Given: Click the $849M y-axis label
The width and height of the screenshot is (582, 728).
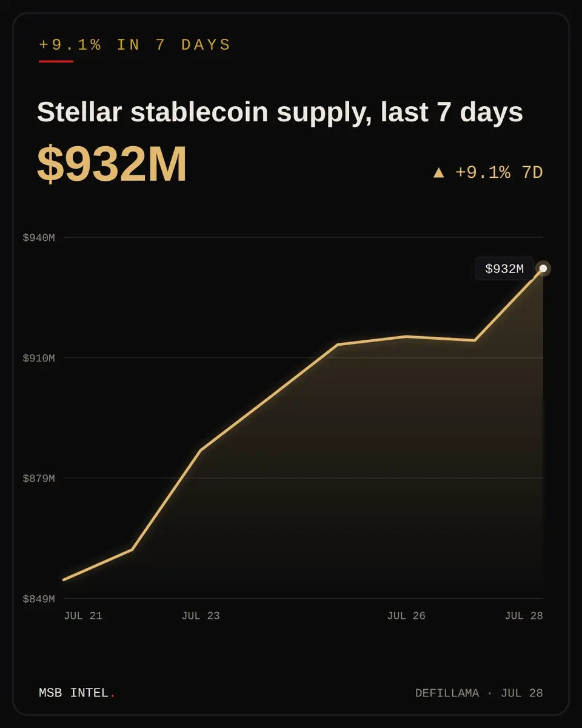Looking at the screenshot, I should [x=39, y=599].
